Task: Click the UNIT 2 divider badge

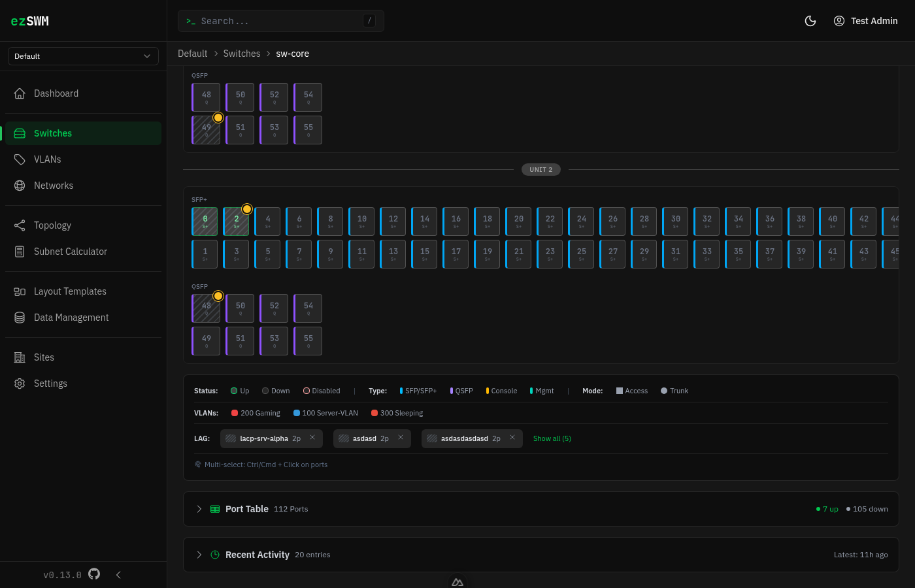Action: click(x=541, y=169)
